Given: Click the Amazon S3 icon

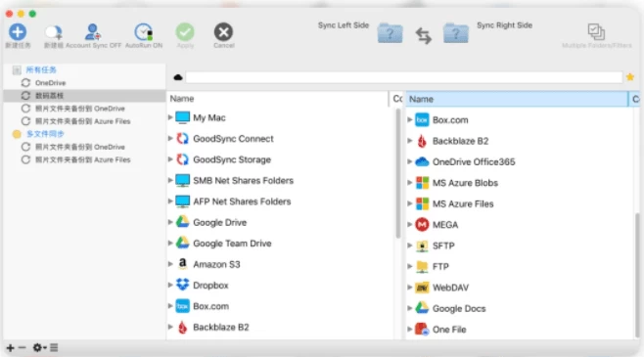Looking at the screenshot, I should [182, 263].
